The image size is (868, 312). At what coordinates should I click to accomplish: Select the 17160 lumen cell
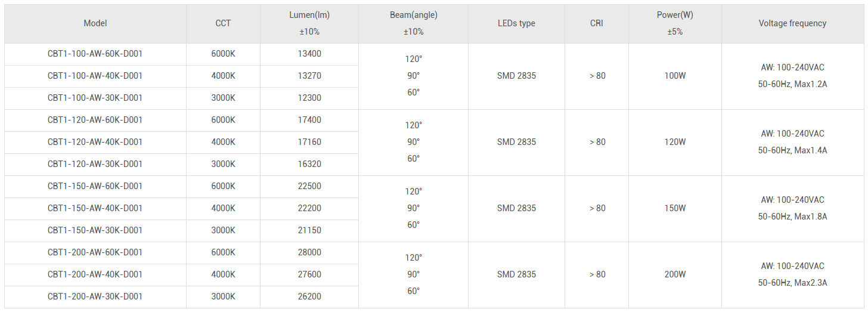(309, 142)
